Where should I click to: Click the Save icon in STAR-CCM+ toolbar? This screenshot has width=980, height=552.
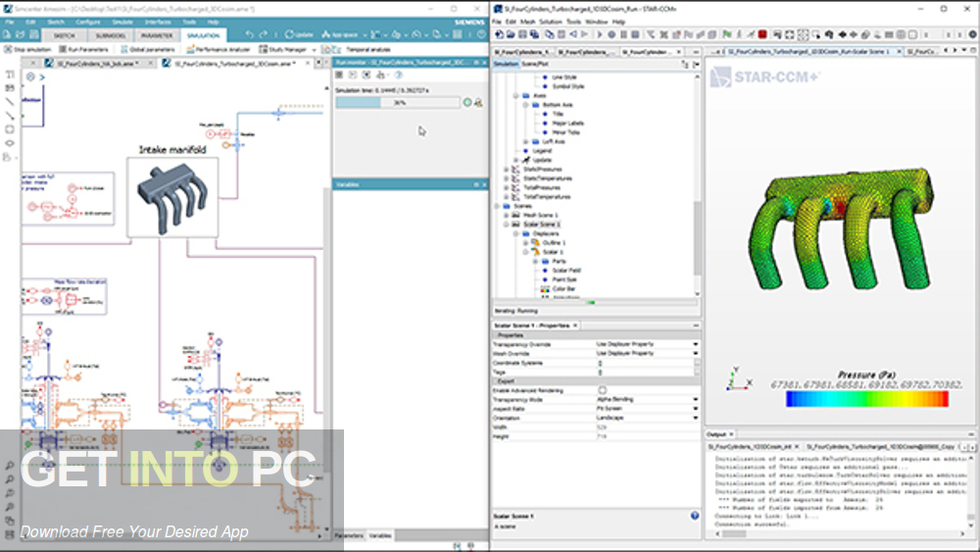pyautogui.click(x=522, y=35)
